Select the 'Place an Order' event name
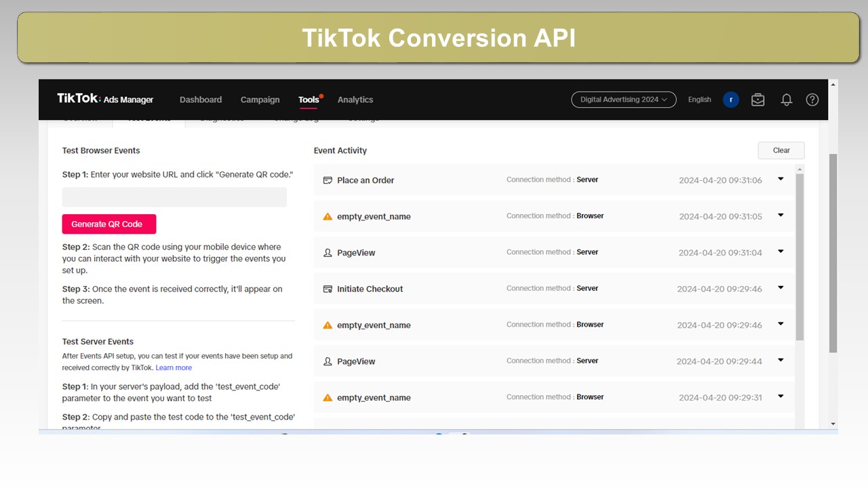868x488 pixels. click(x=366, y=180)
